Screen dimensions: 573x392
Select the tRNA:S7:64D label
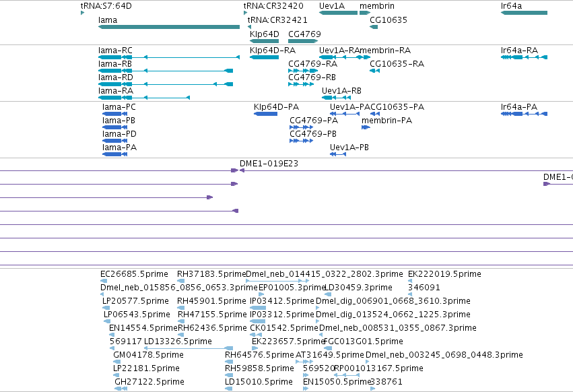tap(106, 6)
